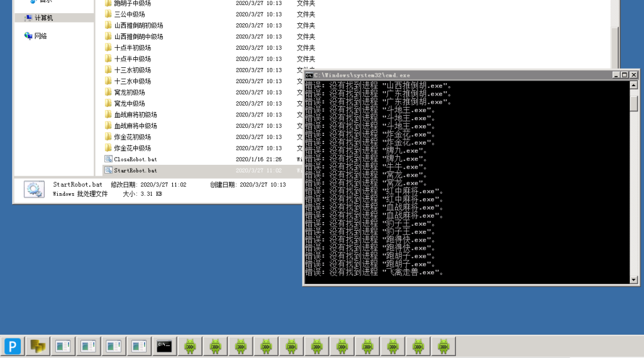Click the rightmost Android robot taskbar icon

click(443, 345)
